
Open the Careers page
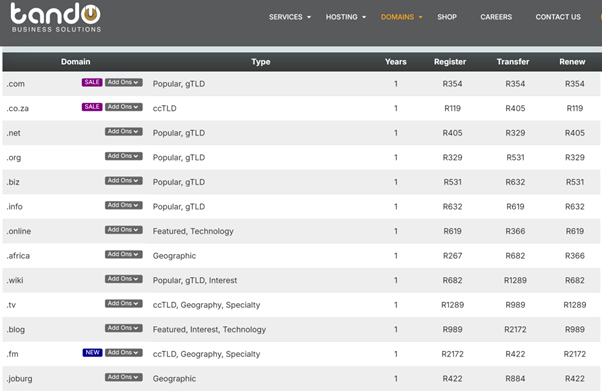point(496,17)
